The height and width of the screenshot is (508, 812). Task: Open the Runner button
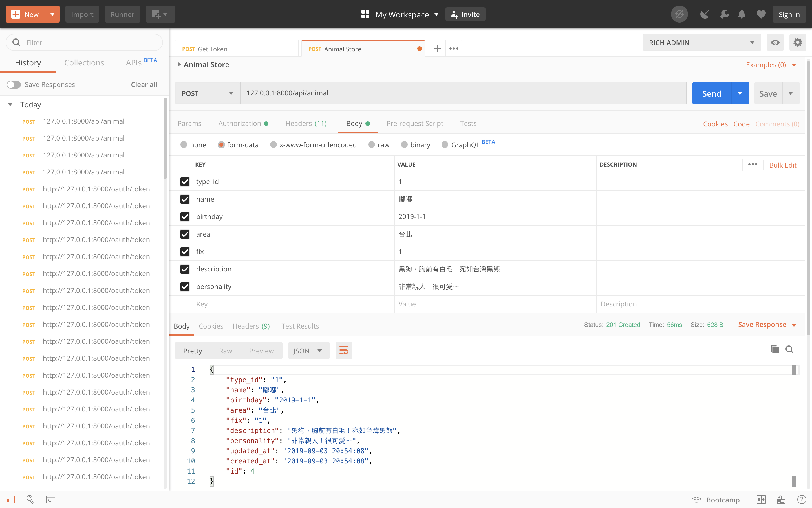(122, 14)
